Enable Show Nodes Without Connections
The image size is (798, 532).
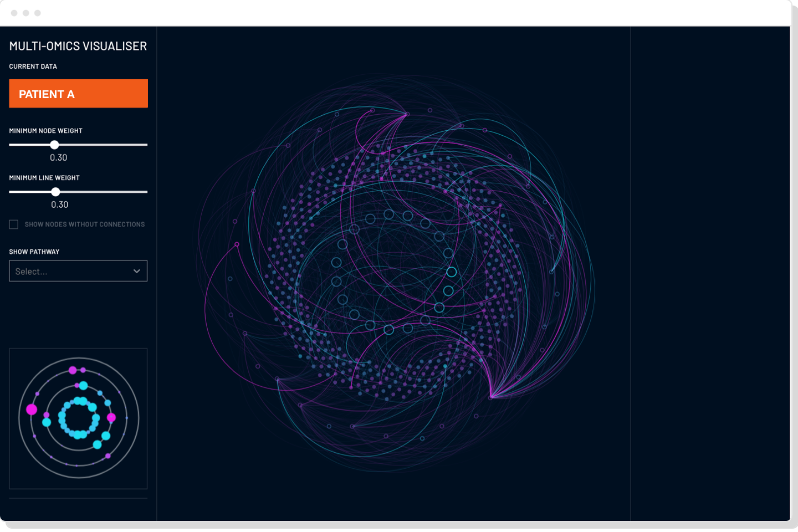pos(13,224)
